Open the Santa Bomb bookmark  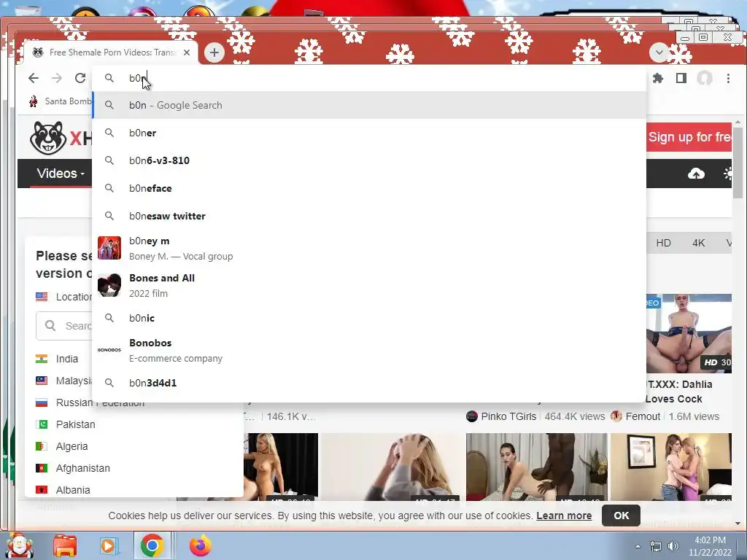[x=61, y=101]
